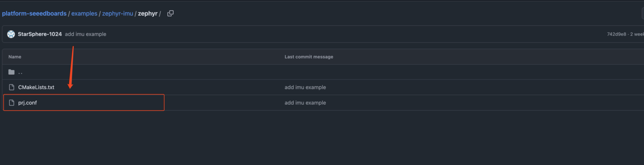Open the CMakeLists.txt file
The height and width of the screenshot is (165, 644).
(x=36, y=87)
